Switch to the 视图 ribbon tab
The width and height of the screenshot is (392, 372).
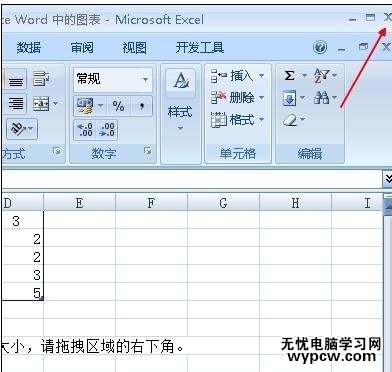(x=134, y=48)
